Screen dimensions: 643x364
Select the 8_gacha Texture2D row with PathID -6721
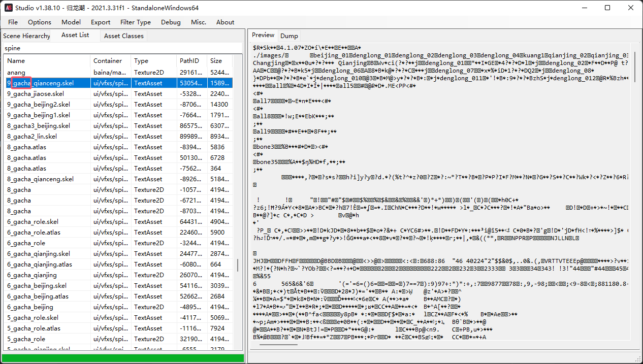pos(119,200)
